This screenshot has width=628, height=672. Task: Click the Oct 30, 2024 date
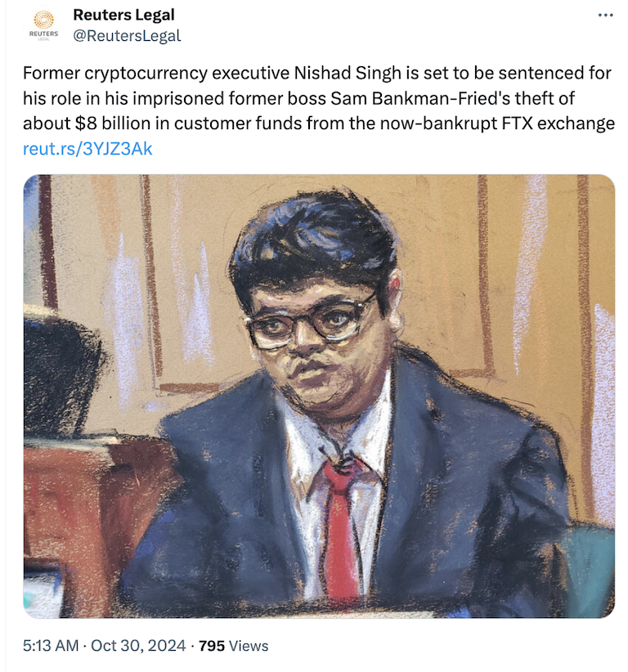point(138,645)
